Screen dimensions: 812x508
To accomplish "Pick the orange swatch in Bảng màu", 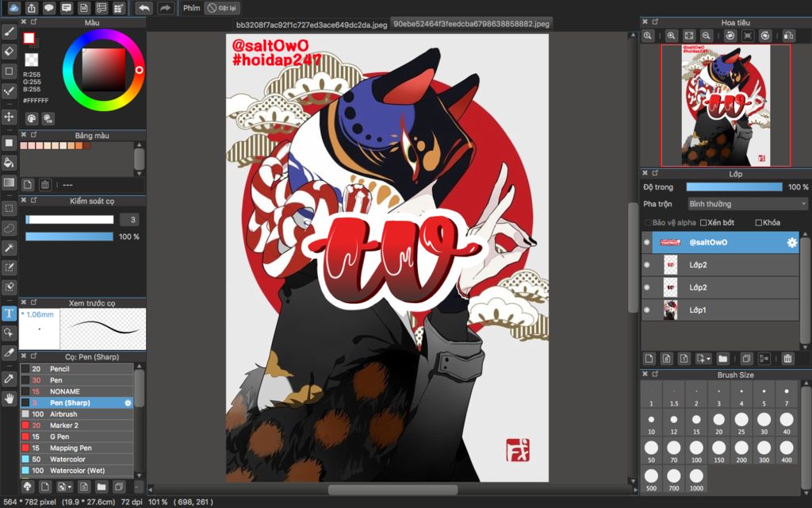I will [x=79, y=146].
